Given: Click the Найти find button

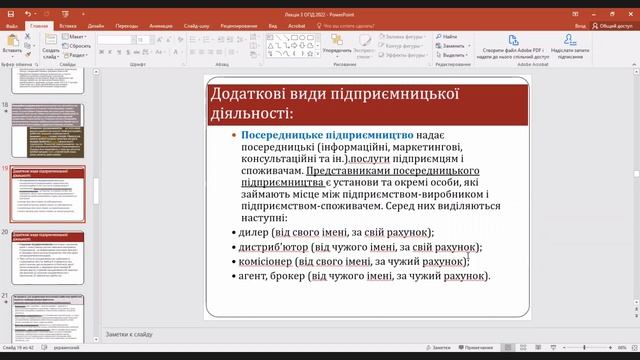Looking at the screenshot, I should 447,36.
